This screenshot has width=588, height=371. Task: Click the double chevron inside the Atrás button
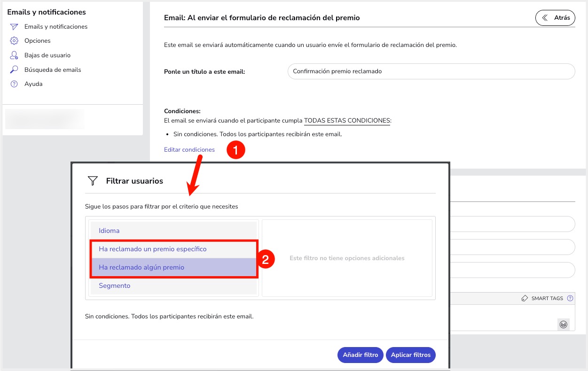(x=545, y=17)
